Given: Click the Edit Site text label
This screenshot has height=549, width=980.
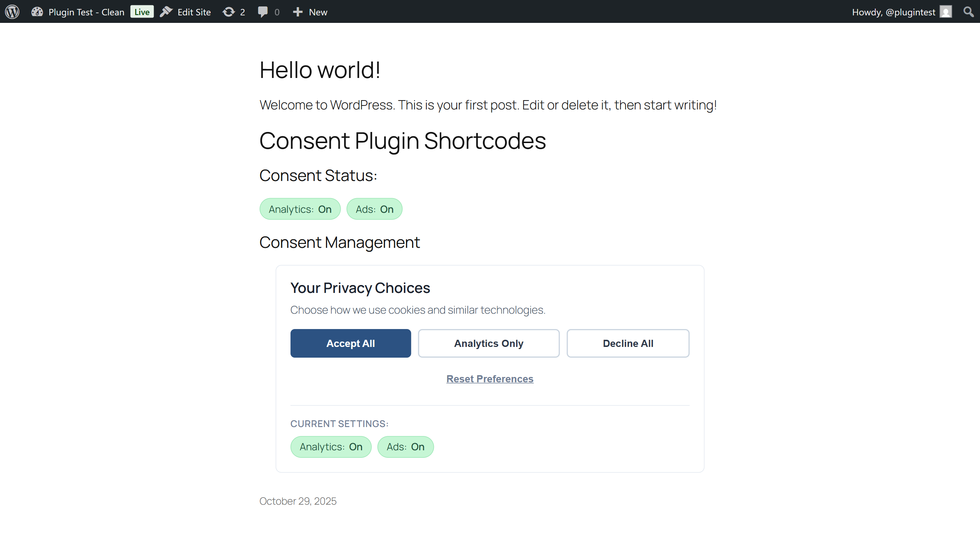Looking at the screenshot, I should [194, 12].
